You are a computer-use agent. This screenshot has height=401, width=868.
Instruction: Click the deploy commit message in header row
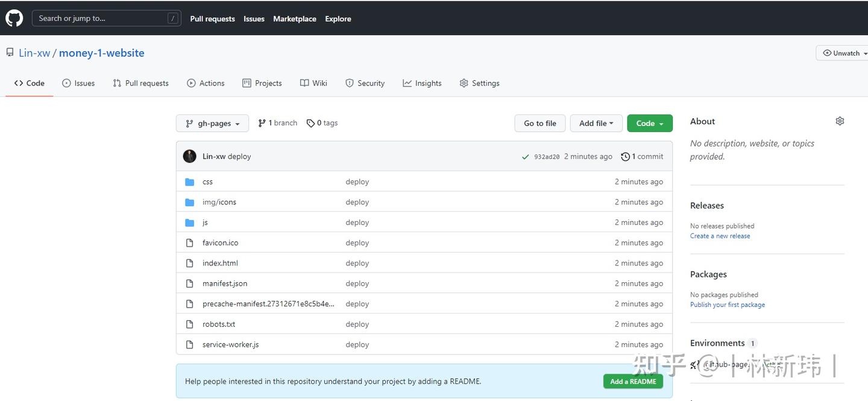pyautogui.click(x=239, y=157)
